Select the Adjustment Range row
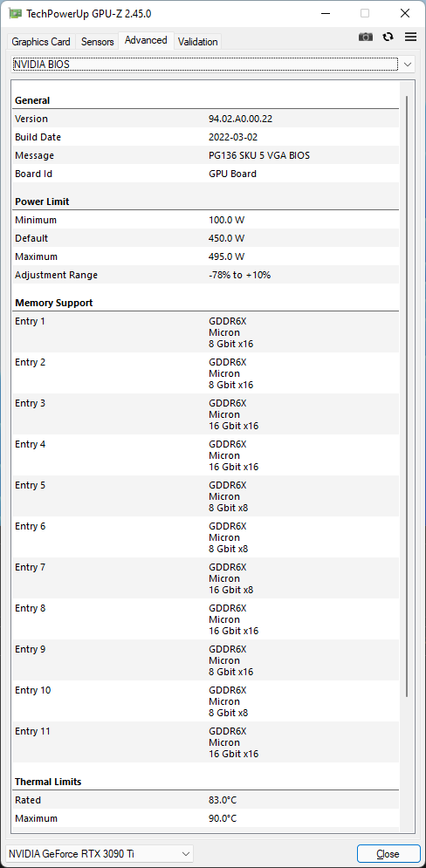This screenshot has width=426, height=868. pyautogui.click(x=205, y=275)
